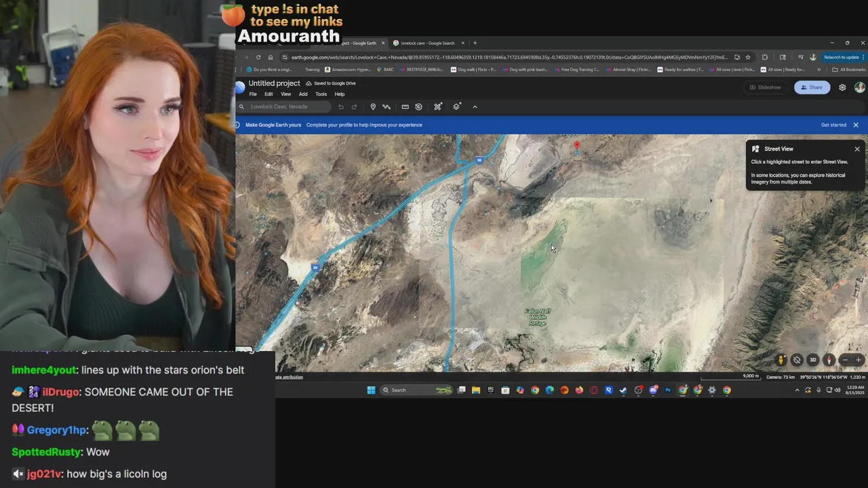The height and width of the screenshot is (488, 868).
Task: Reload the Google Earth page
Action: 258,57
